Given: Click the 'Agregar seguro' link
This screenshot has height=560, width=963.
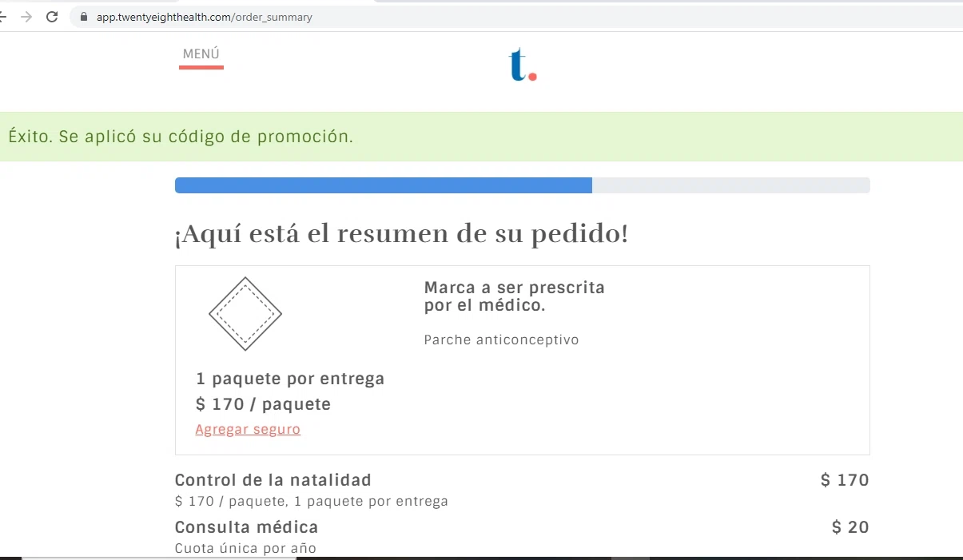Looking at the screenshot, I should 248,429.
